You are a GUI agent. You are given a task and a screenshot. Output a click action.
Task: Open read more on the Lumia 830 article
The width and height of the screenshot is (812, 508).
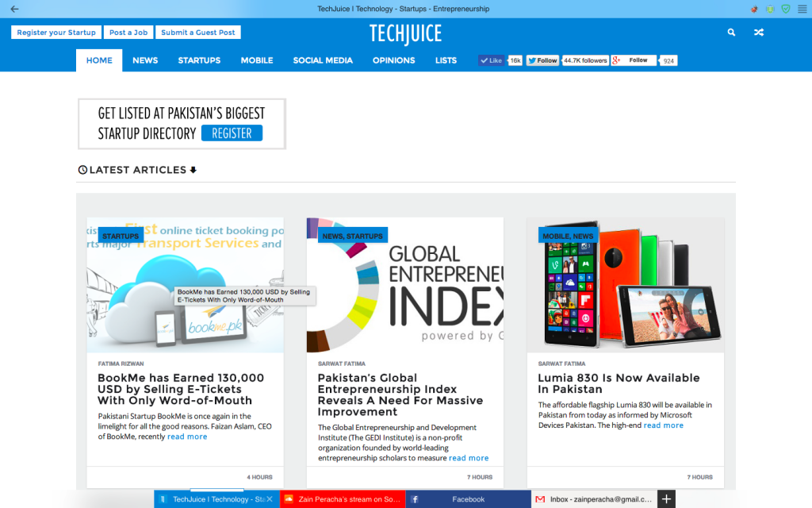[663, 425]
